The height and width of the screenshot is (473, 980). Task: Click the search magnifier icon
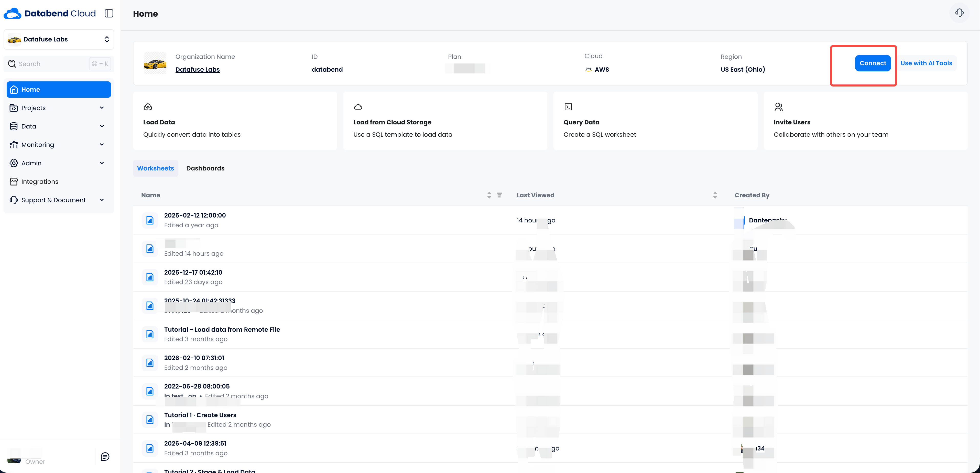tap(12, 63)
